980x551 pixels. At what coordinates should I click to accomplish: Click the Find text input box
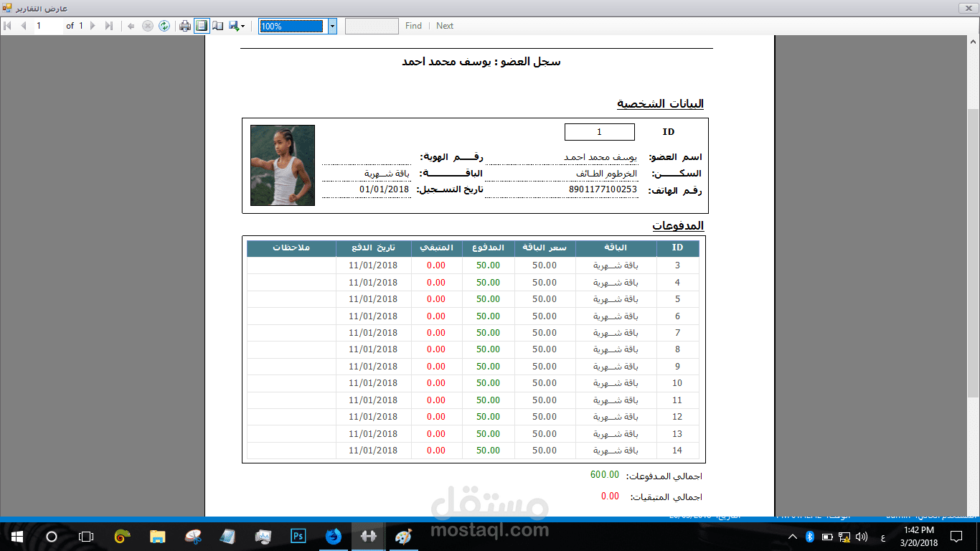tap(372, 26)
